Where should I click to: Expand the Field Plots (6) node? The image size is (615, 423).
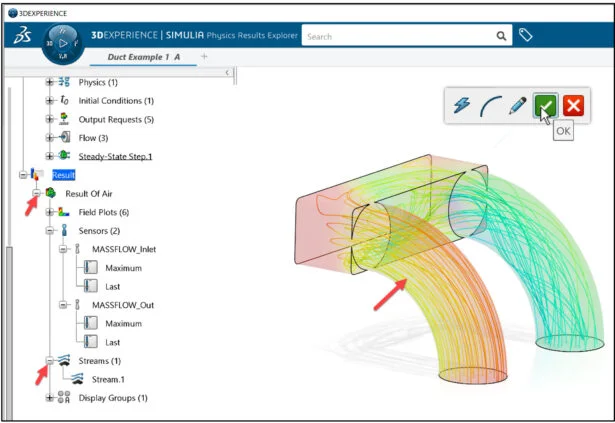49,212
